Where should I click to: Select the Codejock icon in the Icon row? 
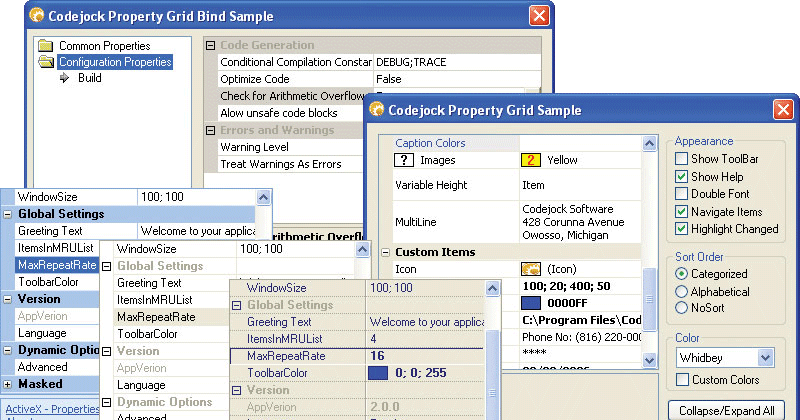click(x=531, y=269)
